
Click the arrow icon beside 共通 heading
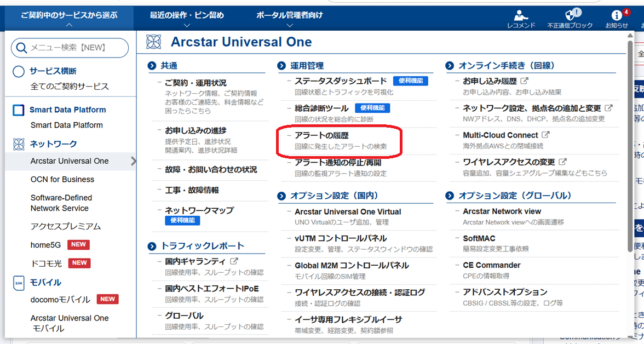pyautogui.click(x=152, y=66)
